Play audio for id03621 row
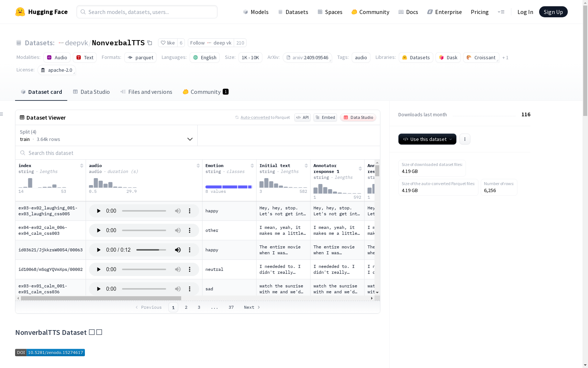Viewport: 588px width, 368px height. pos(98,250)
